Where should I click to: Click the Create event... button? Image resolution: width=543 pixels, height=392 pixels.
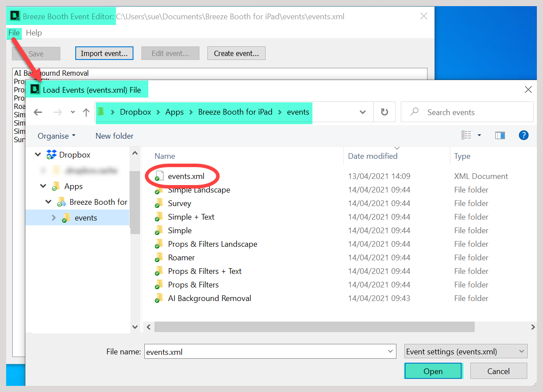point(236,53)
